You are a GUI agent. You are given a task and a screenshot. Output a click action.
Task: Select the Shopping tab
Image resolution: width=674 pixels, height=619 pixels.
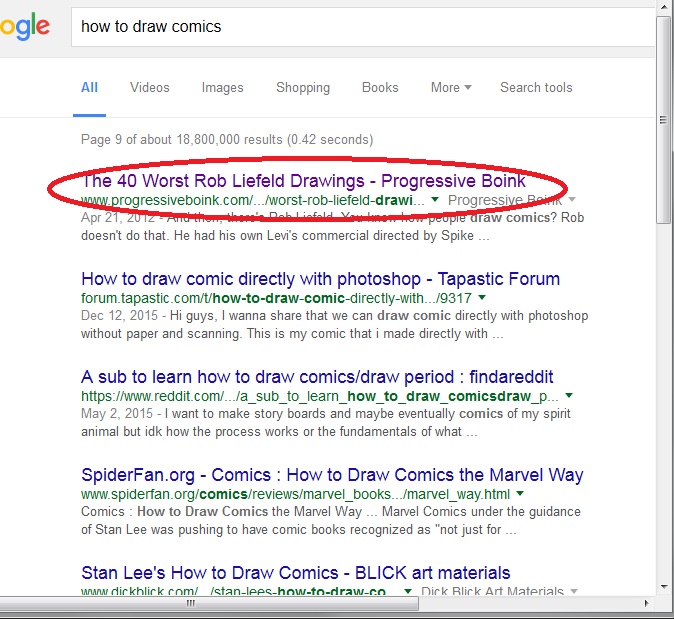point(303,88)
